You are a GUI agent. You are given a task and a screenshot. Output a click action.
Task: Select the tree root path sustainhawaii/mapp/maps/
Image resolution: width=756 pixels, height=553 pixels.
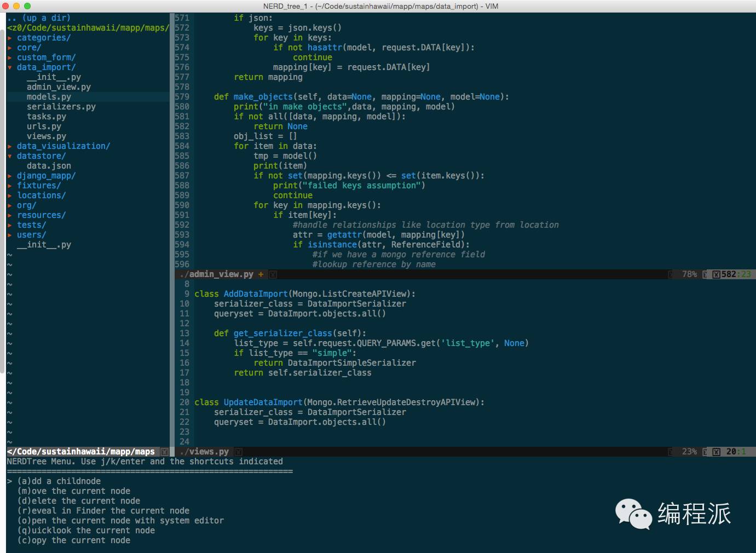coord(88,28)
